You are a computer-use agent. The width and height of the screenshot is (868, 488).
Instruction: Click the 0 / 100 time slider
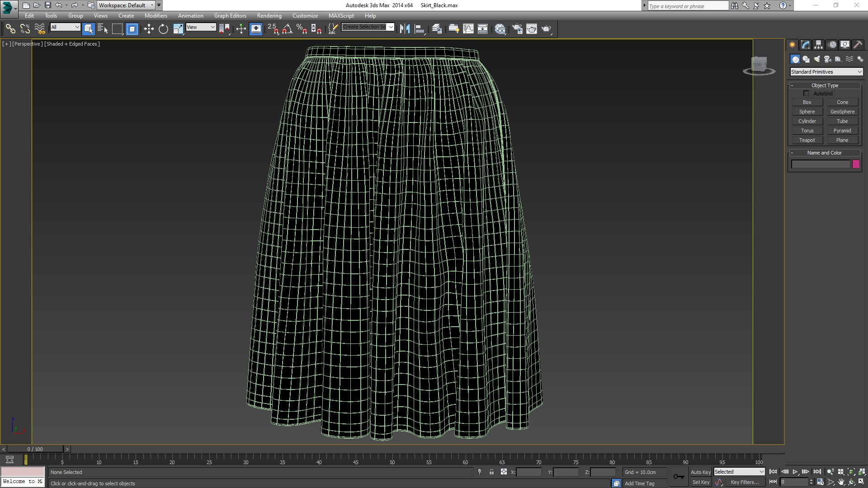tap(35, 449)
